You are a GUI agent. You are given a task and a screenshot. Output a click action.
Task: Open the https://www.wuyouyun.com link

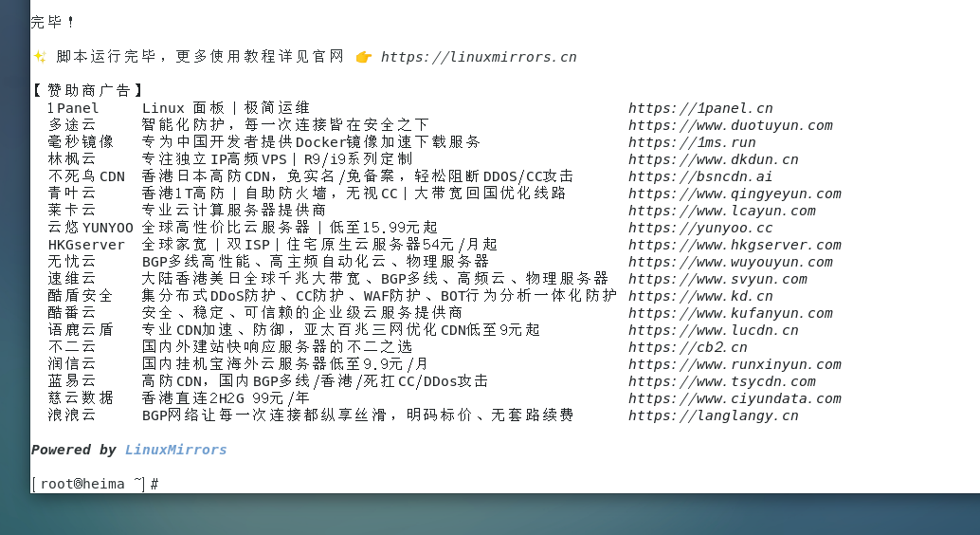pyautogui.click(x=731, y=262)
